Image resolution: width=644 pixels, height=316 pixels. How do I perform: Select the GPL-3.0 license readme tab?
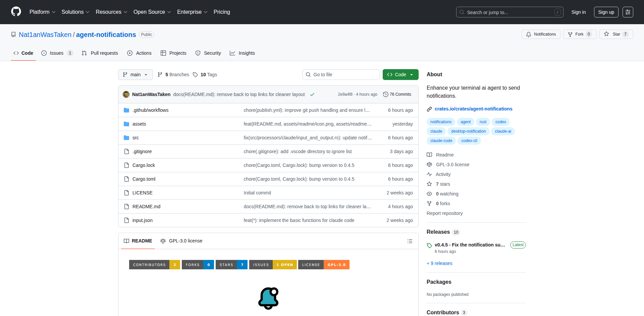click(181, 241)
